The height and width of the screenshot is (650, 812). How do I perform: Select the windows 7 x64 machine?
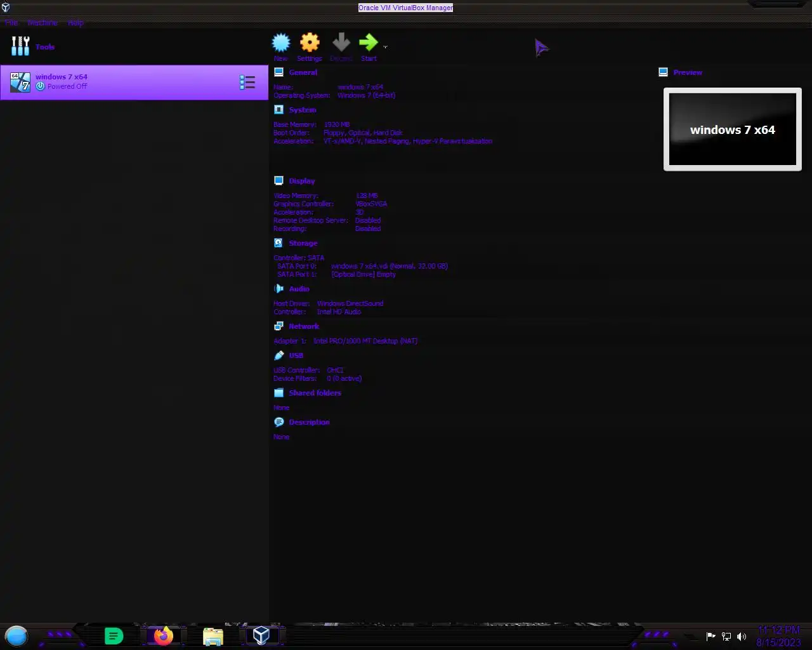tap(134, 82)
